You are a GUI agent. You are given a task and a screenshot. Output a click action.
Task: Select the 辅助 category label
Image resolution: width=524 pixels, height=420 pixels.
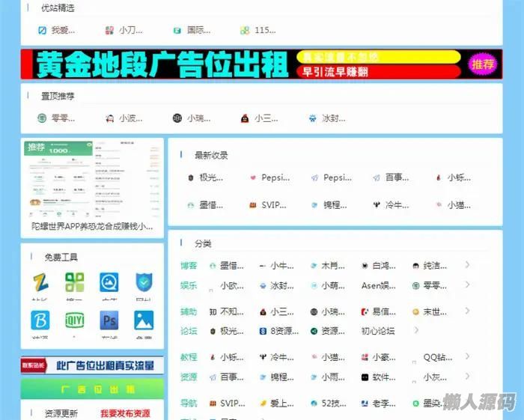click(x=189, y=312)
